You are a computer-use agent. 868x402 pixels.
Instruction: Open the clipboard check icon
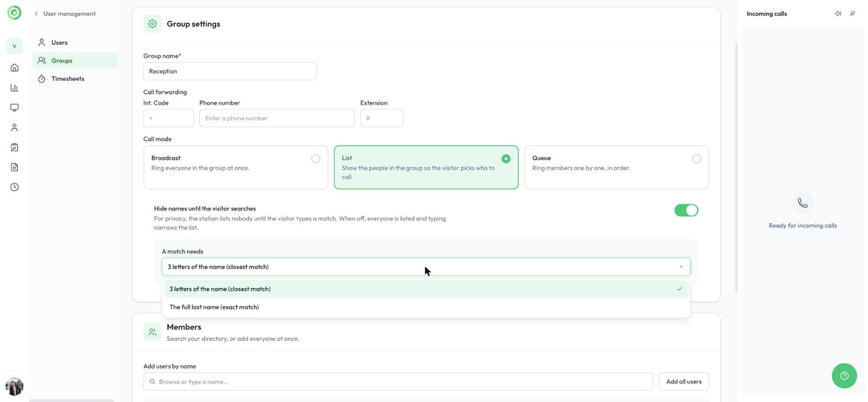pyautogui.click(x=14, y=148)
